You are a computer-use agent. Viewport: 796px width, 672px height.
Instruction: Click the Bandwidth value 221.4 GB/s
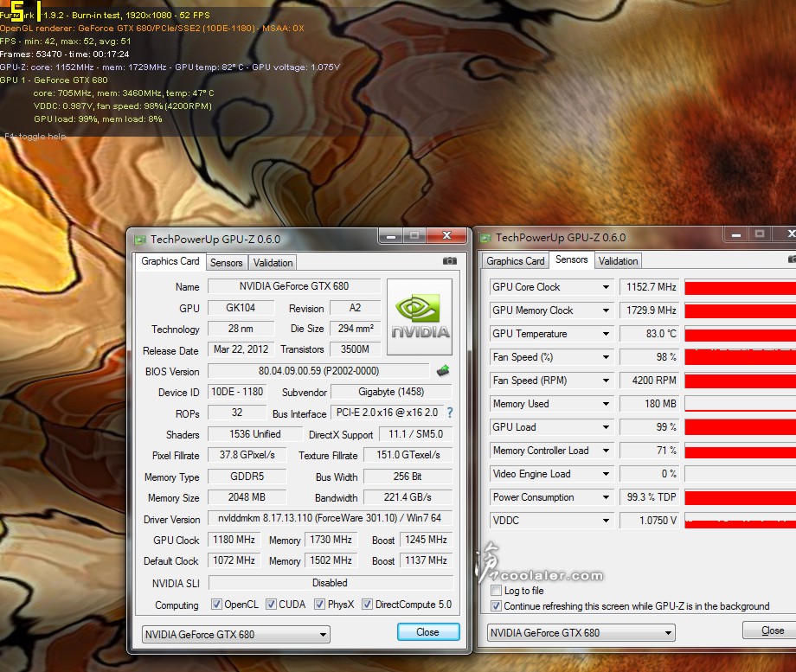click(408, 497)
